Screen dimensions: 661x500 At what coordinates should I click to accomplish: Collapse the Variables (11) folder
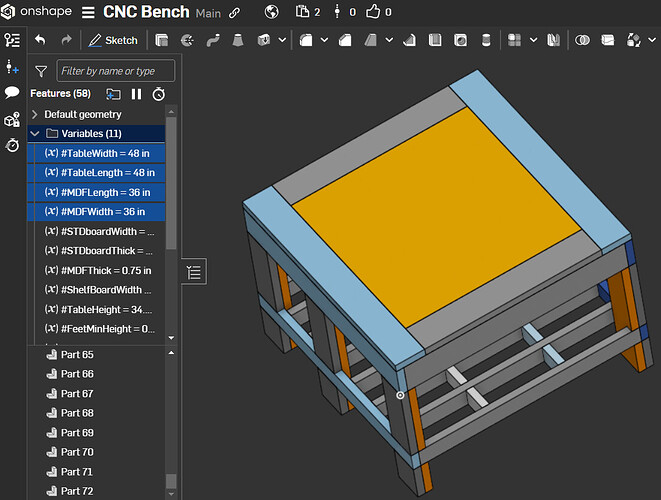[35, 134]
